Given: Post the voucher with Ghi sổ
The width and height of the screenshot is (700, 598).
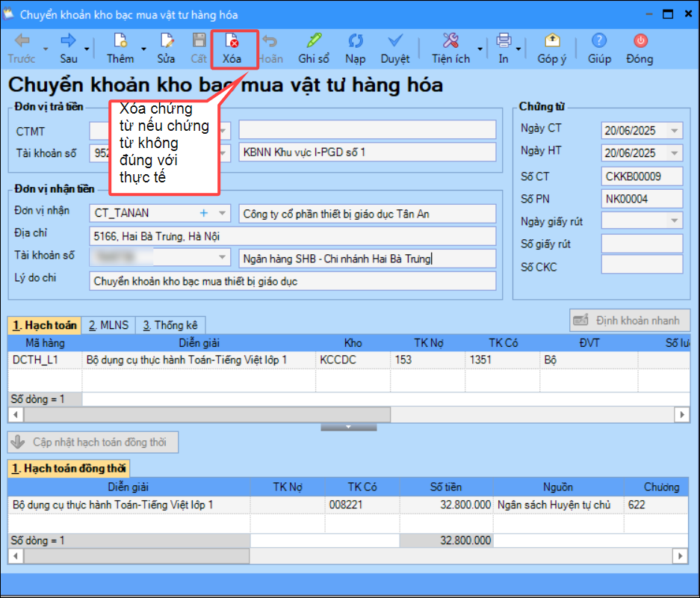Looking at the screenshot, I should [x=314, y=49].
